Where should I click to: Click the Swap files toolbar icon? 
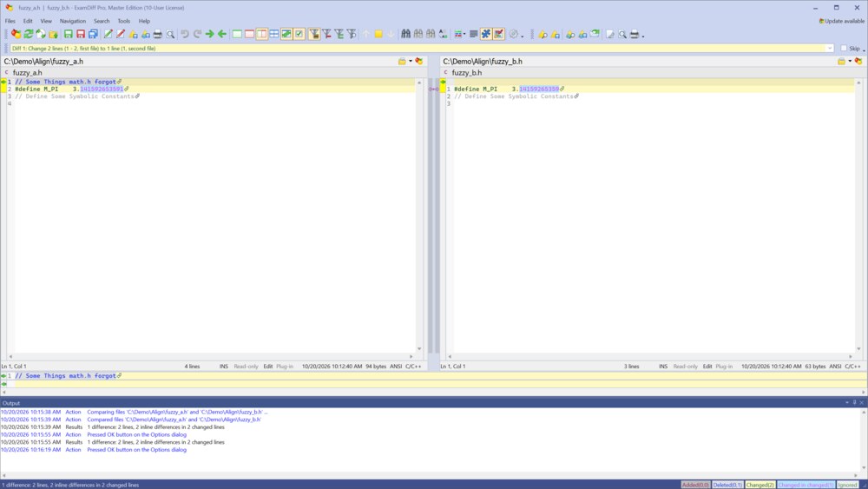click(x=41, y=35)
